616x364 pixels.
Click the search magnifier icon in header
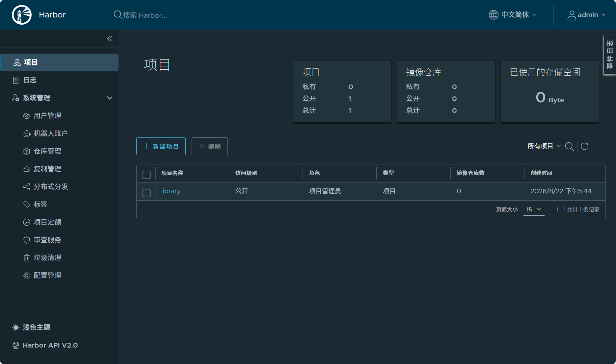pos(118,15)
